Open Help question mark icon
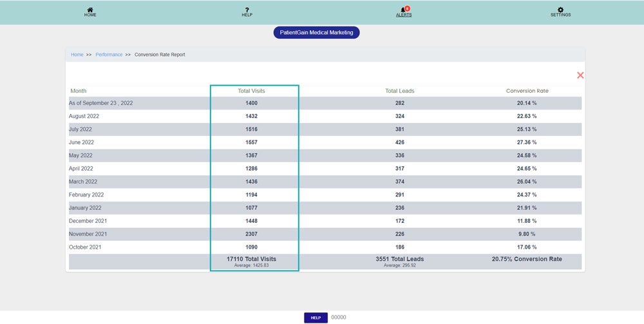Viewport: 644px width, 324px height. point(247,10)
